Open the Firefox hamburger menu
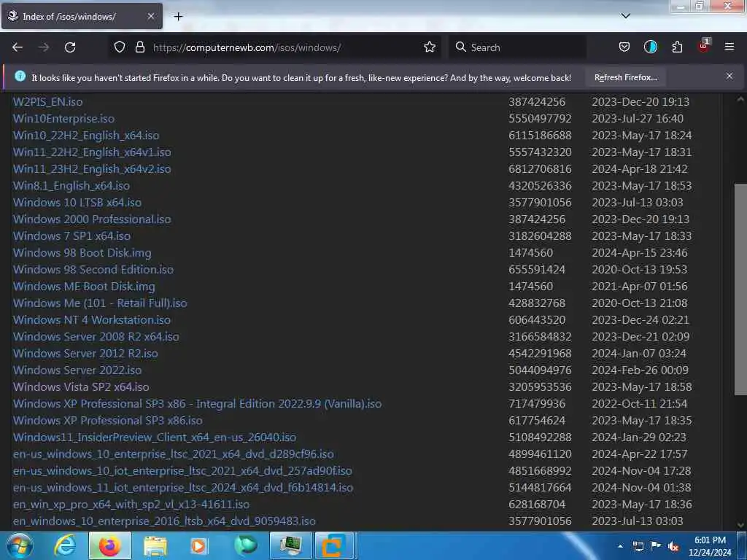 click(729, 47)
